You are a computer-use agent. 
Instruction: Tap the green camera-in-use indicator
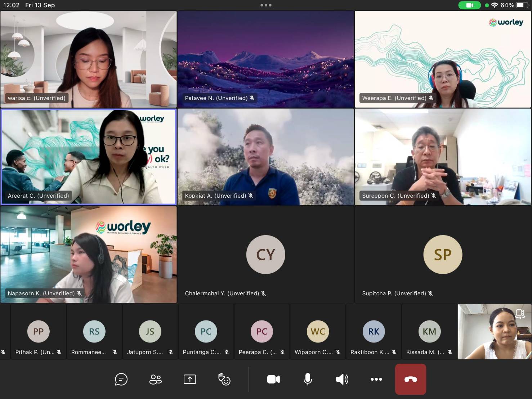469,5
